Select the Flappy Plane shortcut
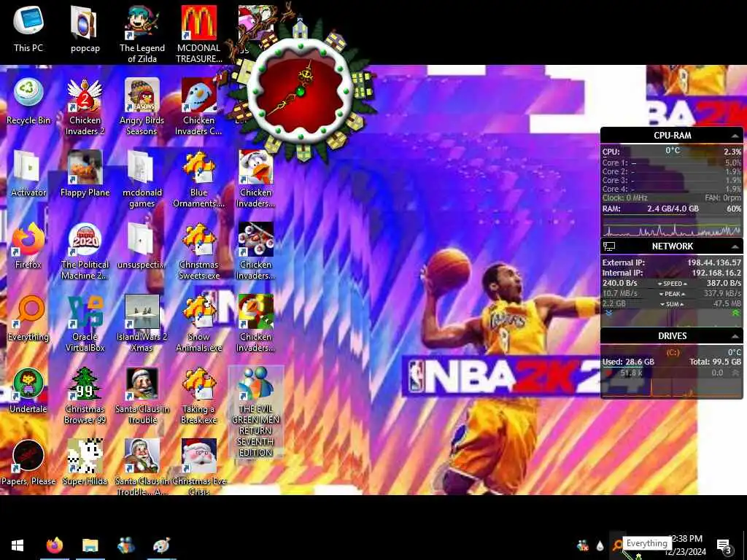 pos(85,174)
